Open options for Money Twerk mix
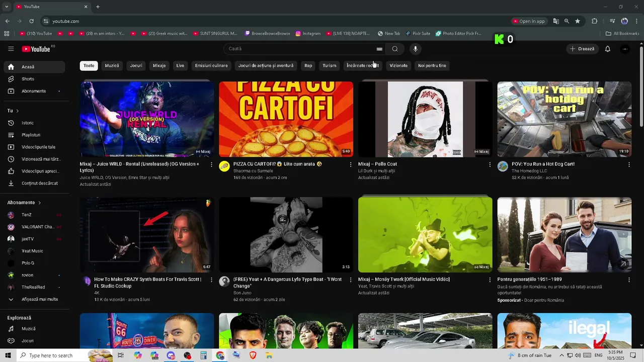Screen dimensions: 644x362 (490, 280)
